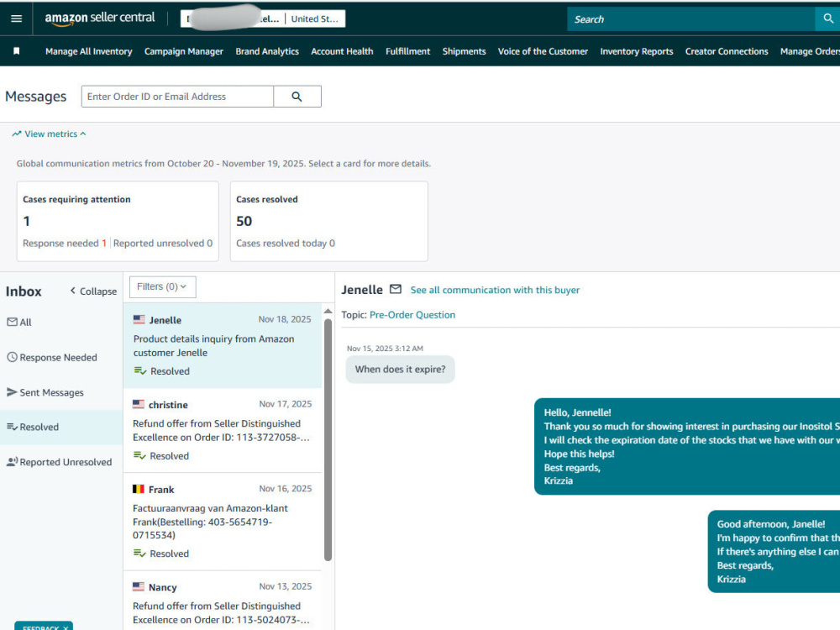Click the envelope icon next to Jenelle heading
This screenshot has height=630, width=840.
396,289
